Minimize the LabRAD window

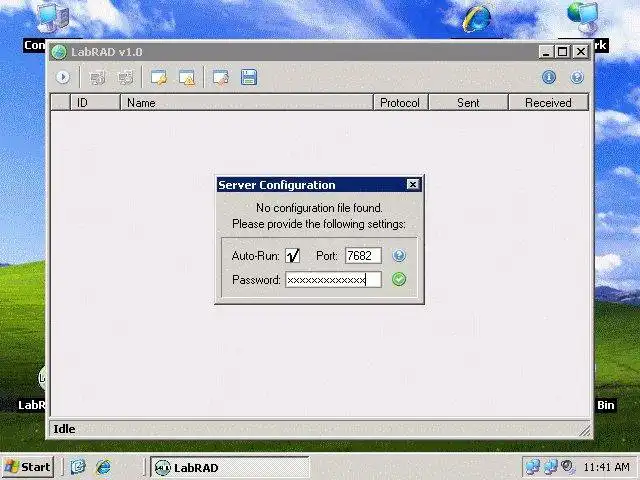[x=546, y=52]
